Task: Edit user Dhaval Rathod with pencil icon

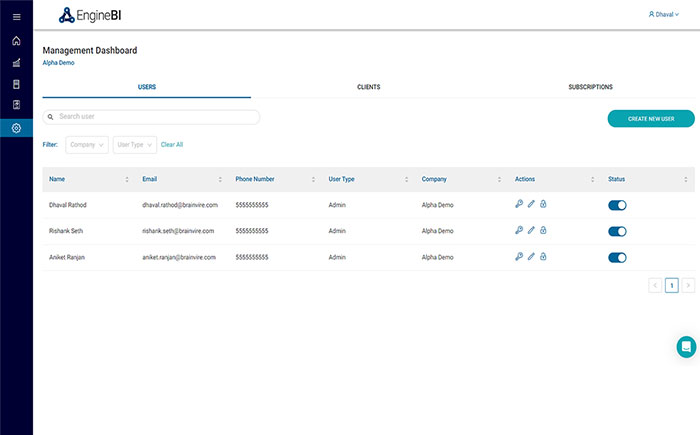Action: [531, 204]
